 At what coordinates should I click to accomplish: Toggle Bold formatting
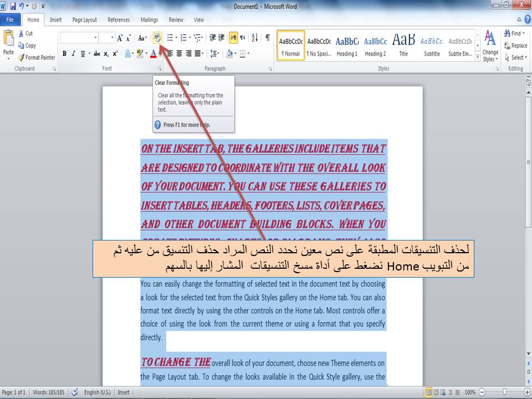point(64,54)
